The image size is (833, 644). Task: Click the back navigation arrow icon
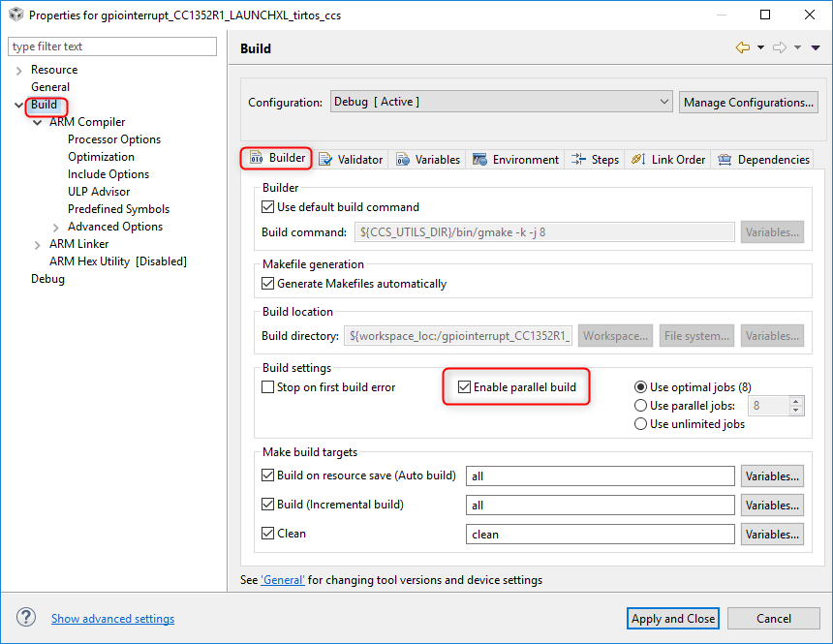[x=742, y=47]
